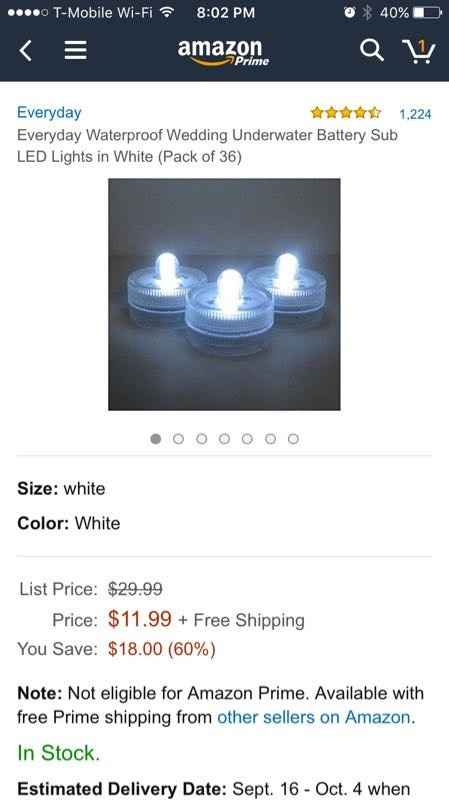Screen dimensions: 449x800
Task: Select the fourth image carousel dot
Action: (x=224, y=439)
